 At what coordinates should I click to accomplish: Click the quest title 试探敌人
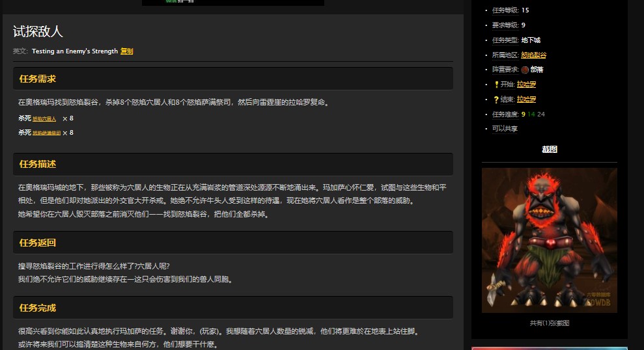click(x=38, y=31)
